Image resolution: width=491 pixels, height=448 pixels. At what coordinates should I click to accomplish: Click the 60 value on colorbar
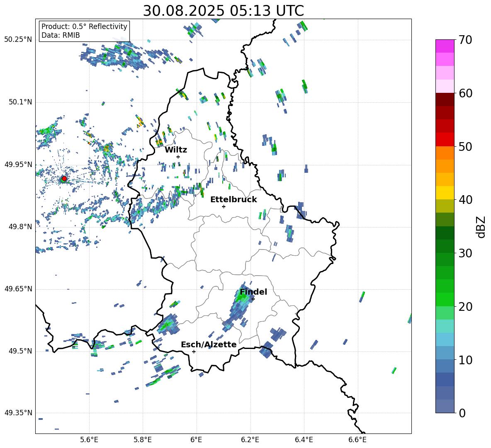pyautogui.click(x=465, y=93)
